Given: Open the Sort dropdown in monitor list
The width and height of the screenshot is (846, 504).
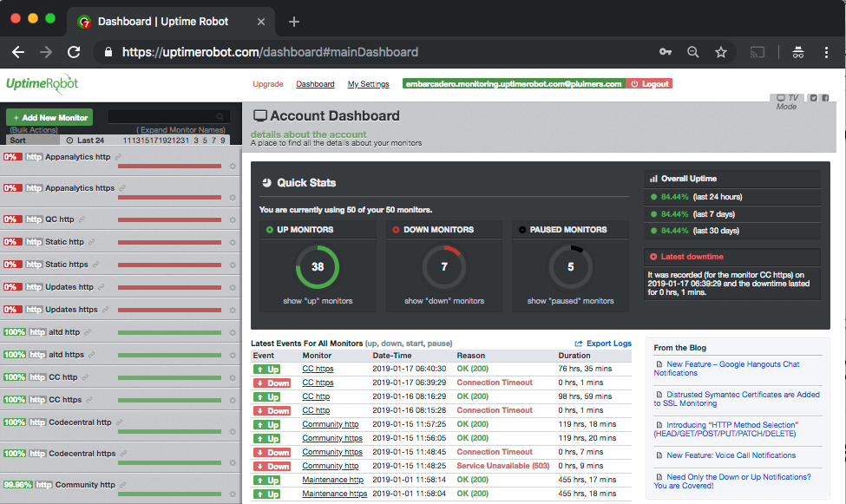Looking at the screenshot, I should click(x=18, y=140).
